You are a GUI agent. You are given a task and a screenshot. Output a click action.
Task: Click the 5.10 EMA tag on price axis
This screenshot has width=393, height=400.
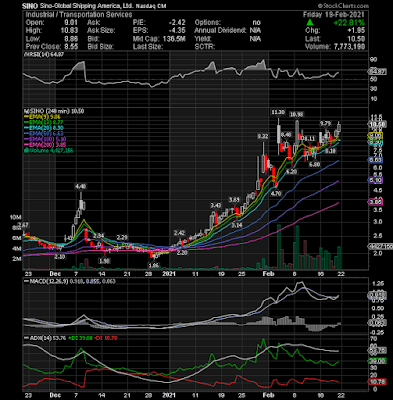click(x=375, y=180)
